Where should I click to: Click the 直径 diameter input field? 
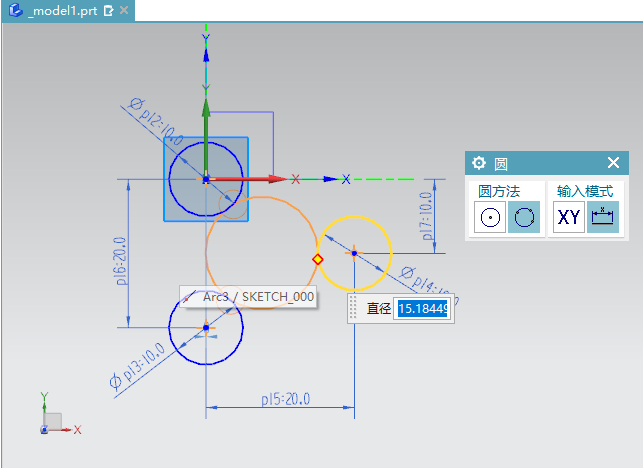click(x=422, y=308)
